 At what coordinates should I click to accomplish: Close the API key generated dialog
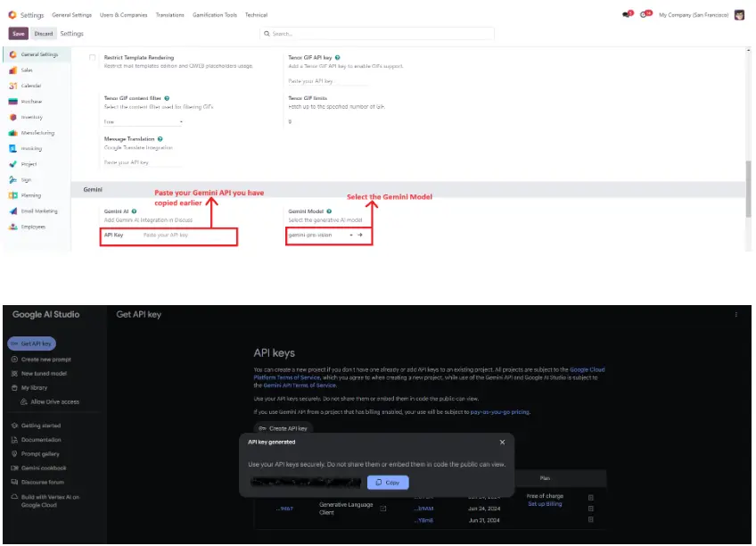click(x=502, y=442)
